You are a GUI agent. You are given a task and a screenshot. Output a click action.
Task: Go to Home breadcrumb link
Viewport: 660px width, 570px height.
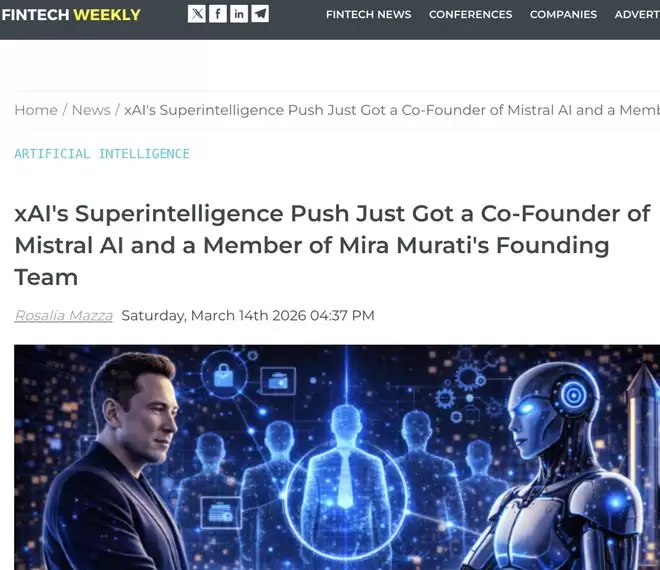click(x=36, y=110)
